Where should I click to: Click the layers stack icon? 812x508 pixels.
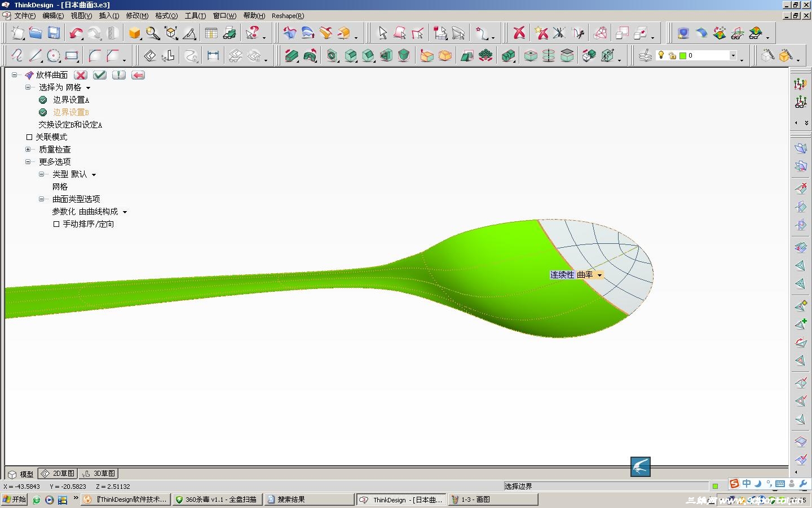(645, 56)
